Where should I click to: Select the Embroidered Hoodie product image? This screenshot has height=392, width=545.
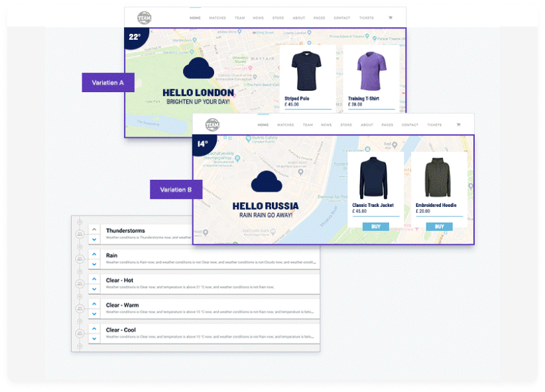pyautogui.click(x=438, y=177)
